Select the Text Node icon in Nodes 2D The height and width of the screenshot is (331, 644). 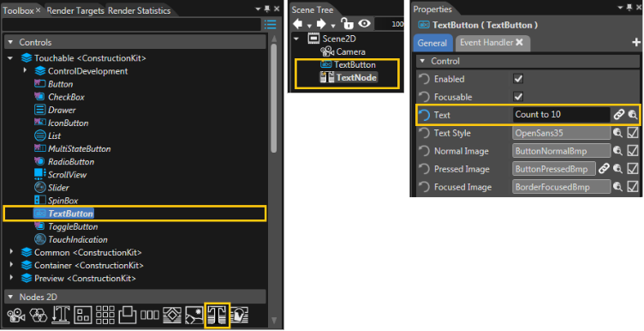(217, 315)
